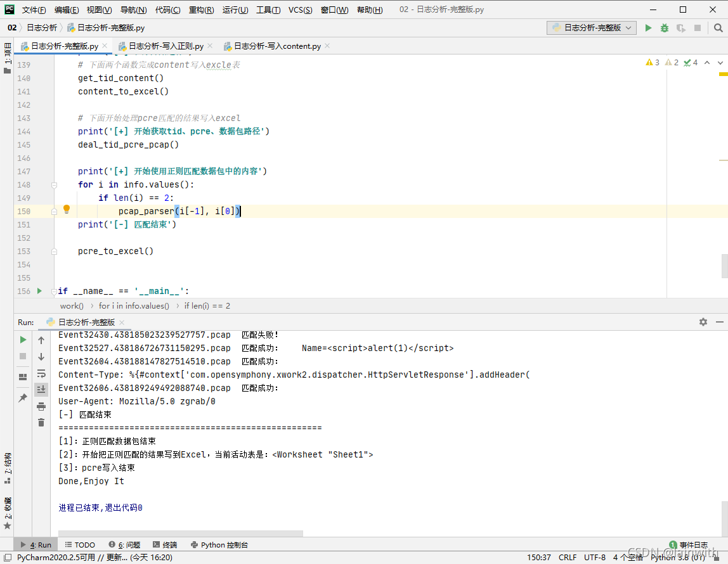Open the TODO tool window

[x=80, y=544]
